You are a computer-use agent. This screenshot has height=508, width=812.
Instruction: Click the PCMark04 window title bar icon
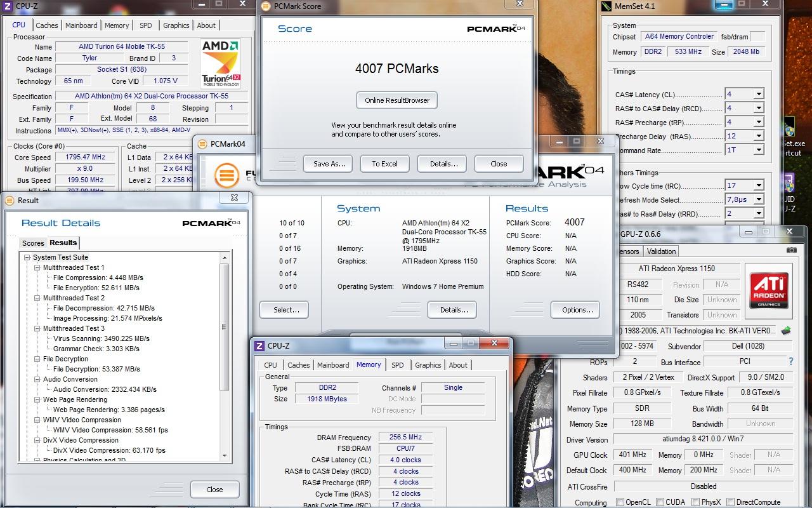[x=202, y=144]
